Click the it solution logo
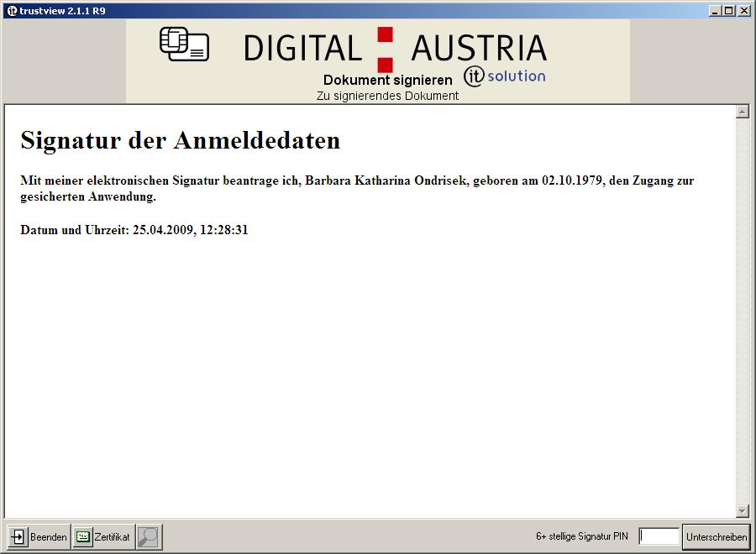Image resolution: width=756 pixels, height=554 pixels. [504, 76]
